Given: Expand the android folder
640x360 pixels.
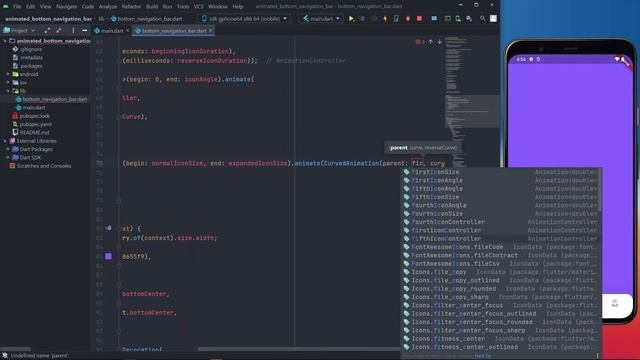Looking at the screenshot, I should click(x=8, y=74).
